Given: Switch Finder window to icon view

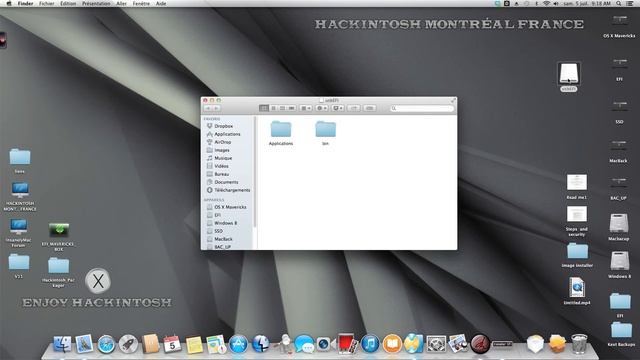Looking at the screenshot, I should [x=264, y=108].
